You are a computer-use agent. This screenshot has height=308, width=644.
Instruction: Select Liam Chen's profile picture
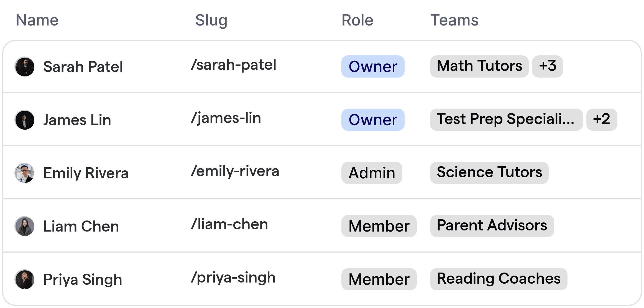pos(25,226)
